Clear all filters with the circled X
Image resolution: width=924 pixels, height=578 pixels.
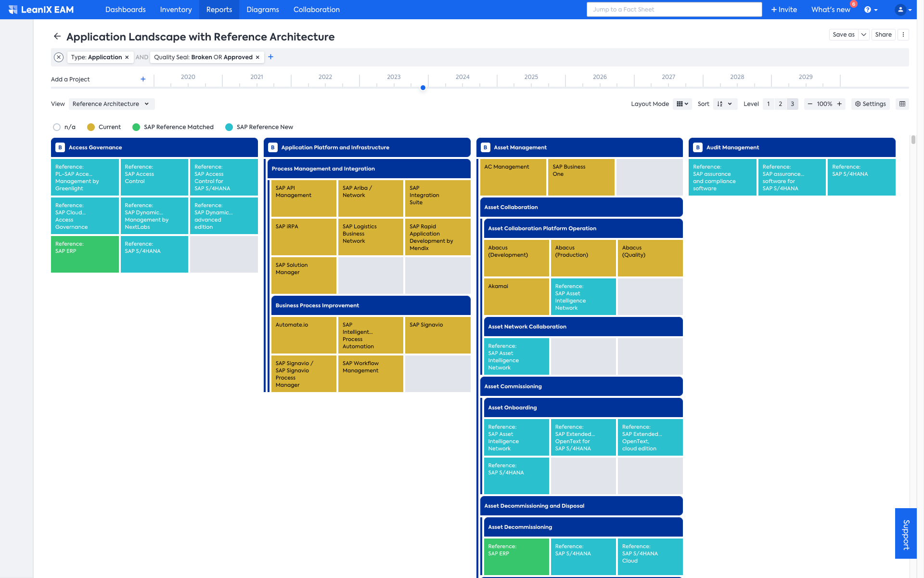(59, 57)
